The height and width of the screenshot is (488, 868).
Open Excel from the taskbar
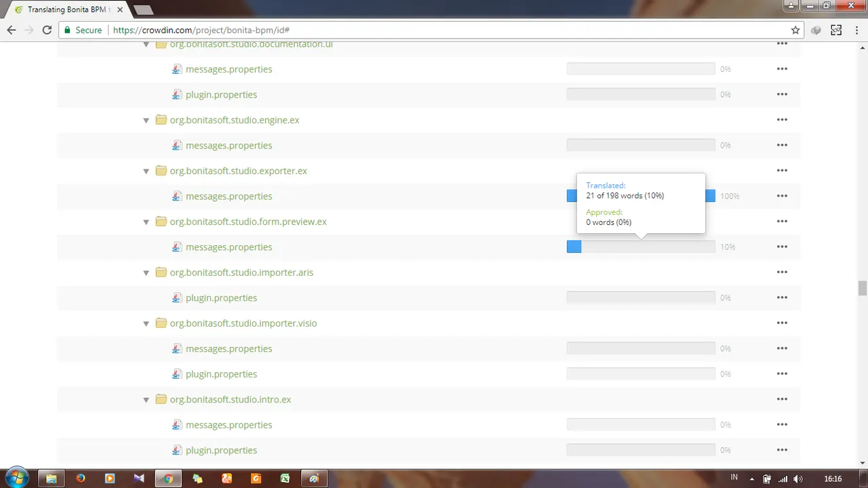pyautogui.click(x=285, y=479)
